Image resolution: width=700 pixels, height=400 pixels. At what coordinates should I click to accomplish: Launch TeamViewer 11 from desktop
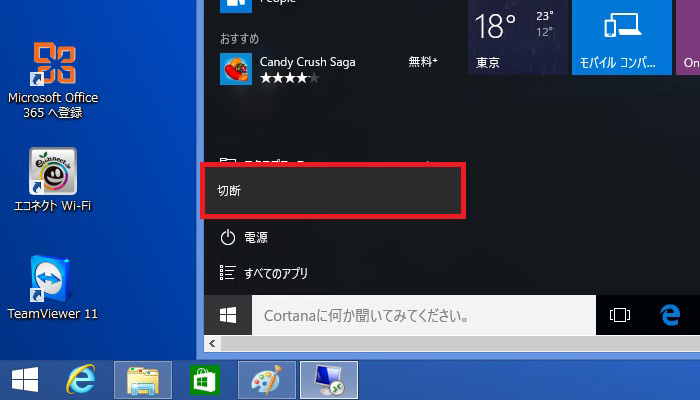pyautogui.click(x=52, y=288)
